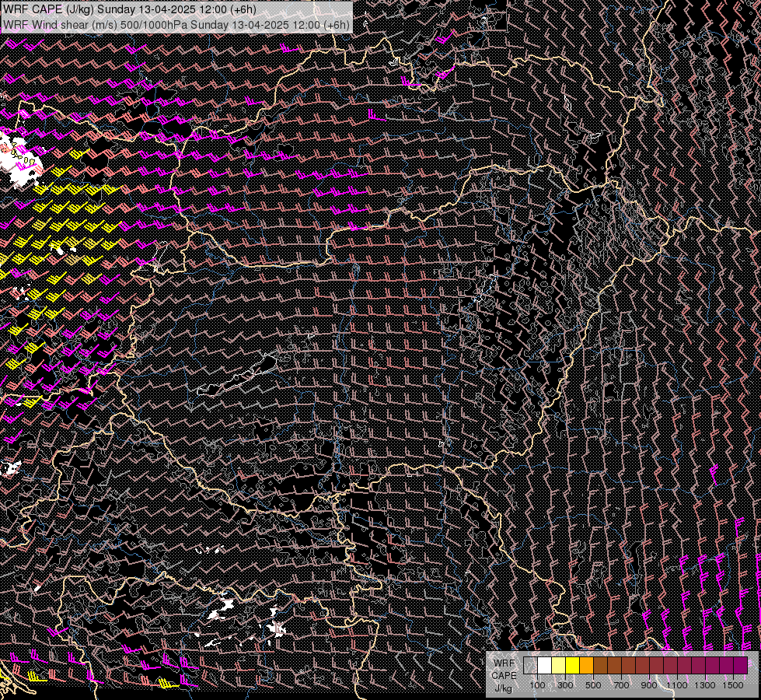The width and height of the screenshot is (761, 700).
Task: Click the legend value 300
Action: [565, 685]
